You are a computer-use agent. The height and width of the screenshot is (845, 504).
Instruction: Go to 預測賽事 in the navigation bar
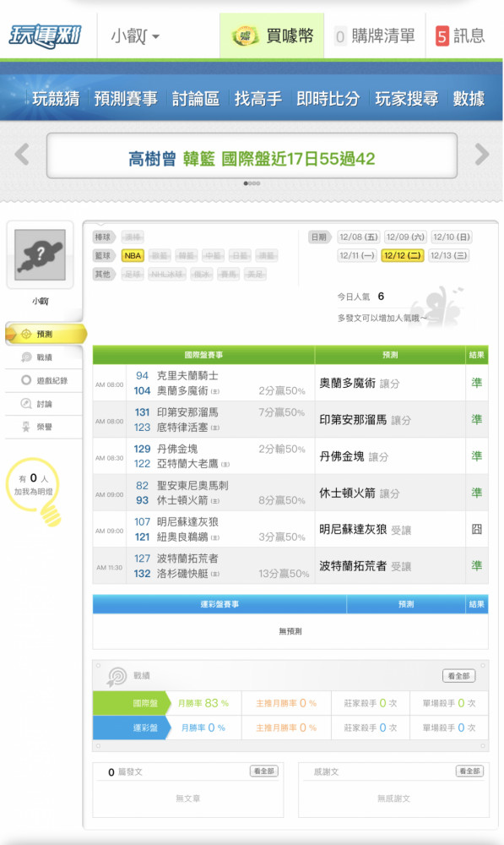coord(126,99)
